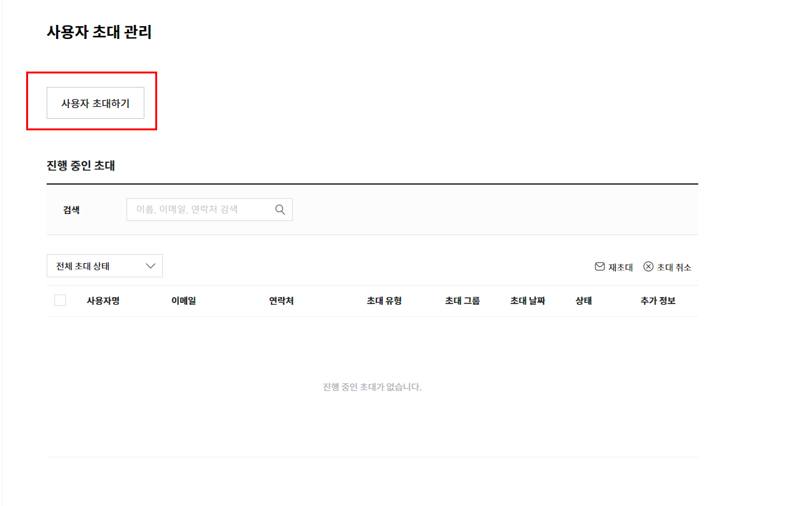Click the 검색 label beside search box
Image resolution: width=812 pixels, height=506 pixels.
(72, 210)
